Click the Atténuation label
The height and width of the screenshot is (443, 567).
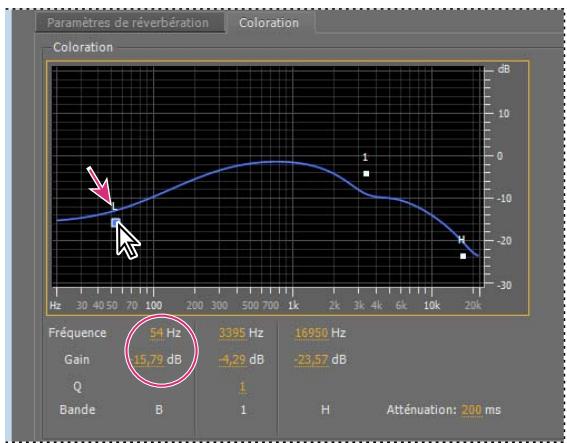pos(422,410)
